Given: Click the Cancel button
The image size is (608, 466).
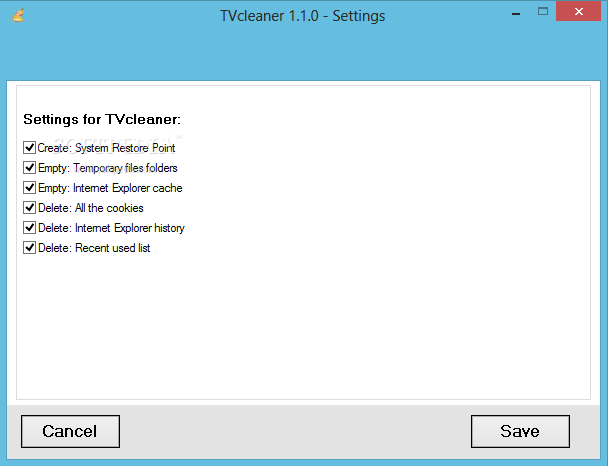Looking at the screenshot, I should [x=70, y=431].
